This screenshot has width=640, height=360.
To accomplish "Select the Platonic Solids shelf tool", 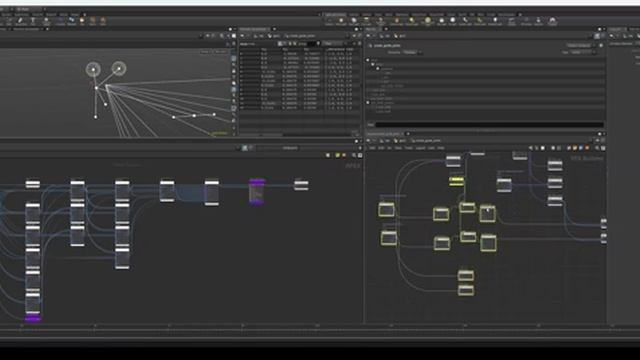I will tap(46, 21).
